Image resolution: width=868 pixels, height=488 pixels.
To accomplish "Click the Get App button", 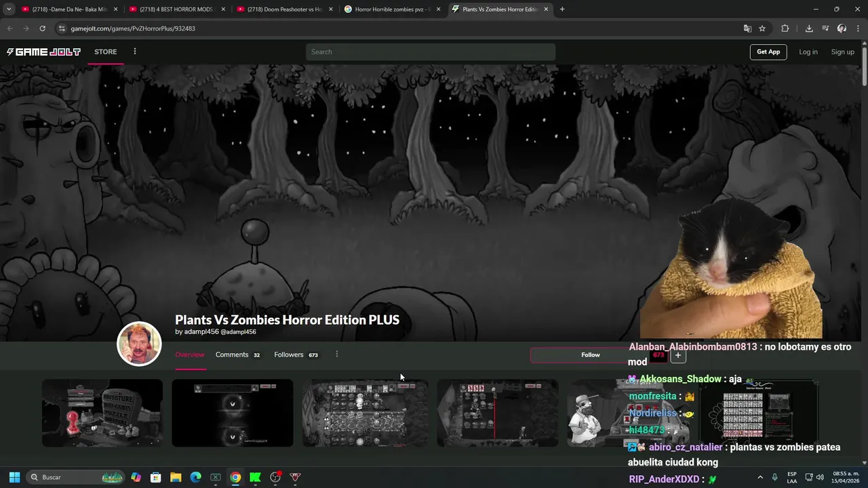I will [x=768, y=52].
